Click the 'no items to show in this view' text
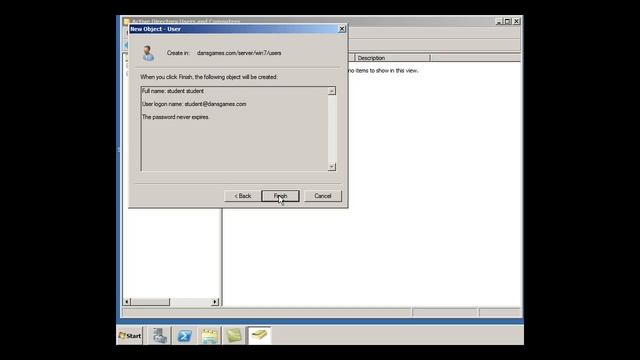Image resolution: width=640 pixels, height=360 pixels. pyautogui.click(x=383, y=71)
